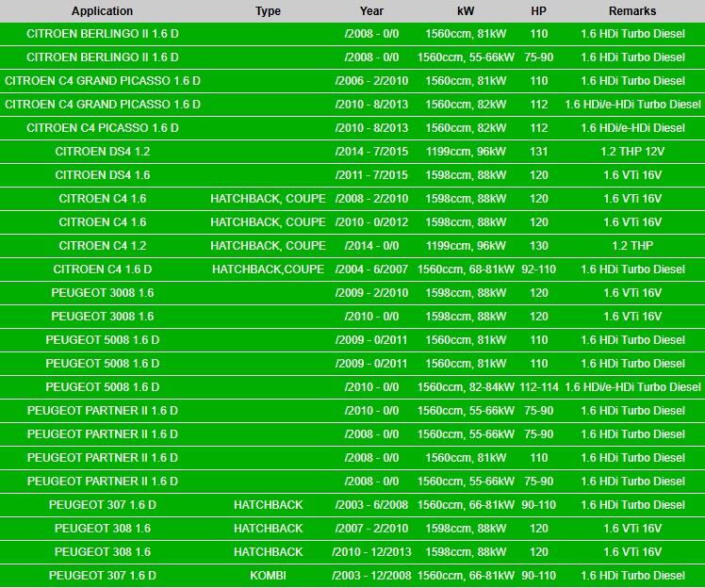
Task: Select the /2014 - 7/2015 year cell
Action: (371, 152)
